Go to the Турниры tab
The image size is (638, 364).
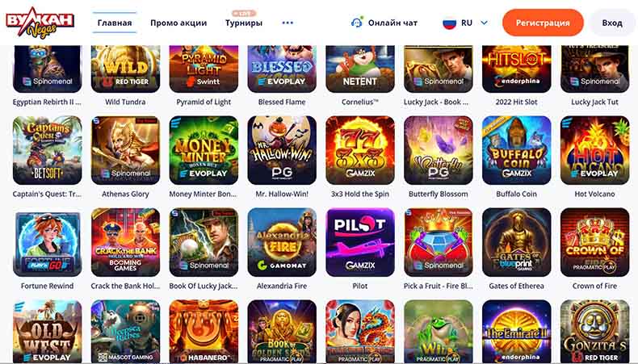click(244, 23)
